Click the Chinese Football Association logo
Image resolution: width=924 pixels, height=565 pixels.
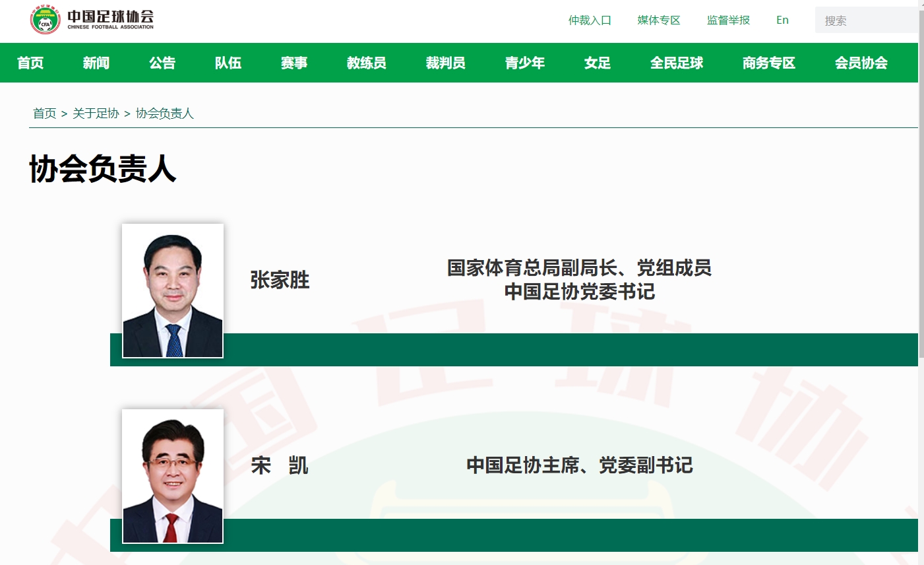click(x=92, y=20)
